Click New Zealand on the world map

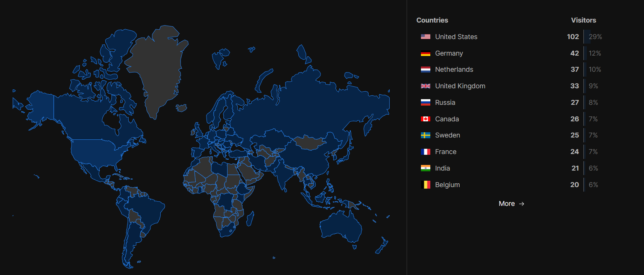382,246
